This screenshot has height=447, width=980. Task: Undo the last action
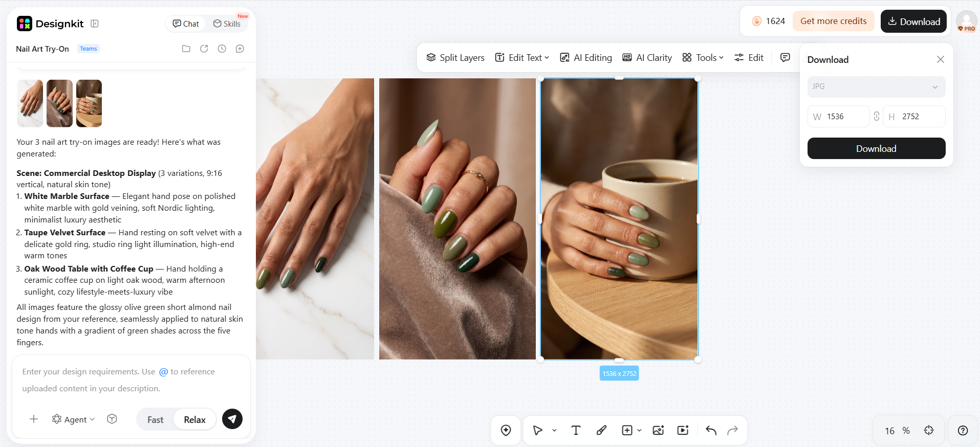click(x=711, y=430)
